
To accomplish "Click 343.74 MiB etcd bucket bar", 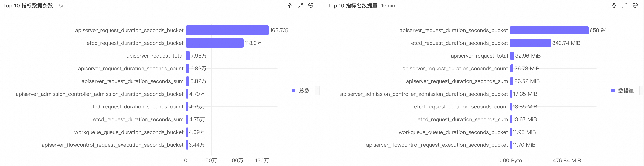I will [530, 43].
